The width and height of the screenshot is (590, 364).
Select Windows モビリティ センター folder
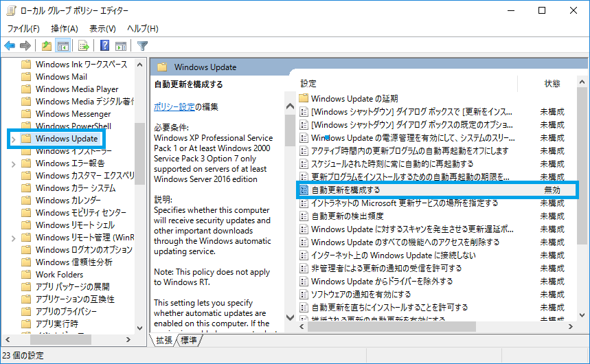[x=73, y=213]
